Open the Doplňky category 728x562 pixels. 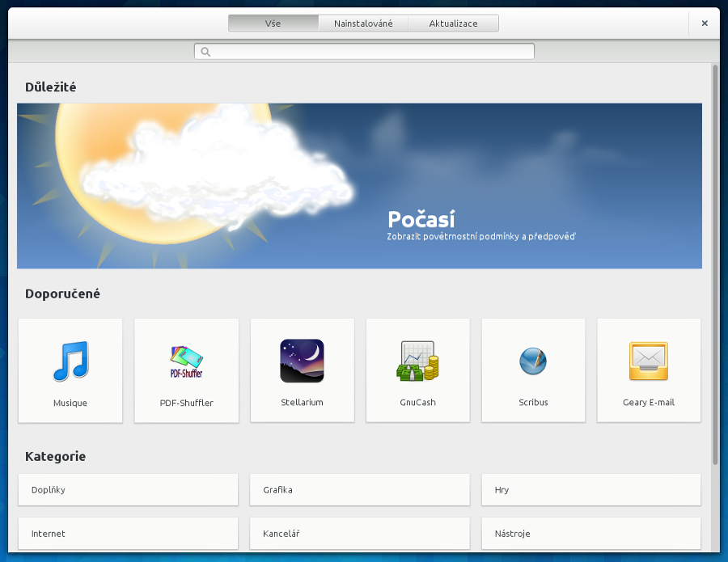pyautogui.click(x=128, y=490)
